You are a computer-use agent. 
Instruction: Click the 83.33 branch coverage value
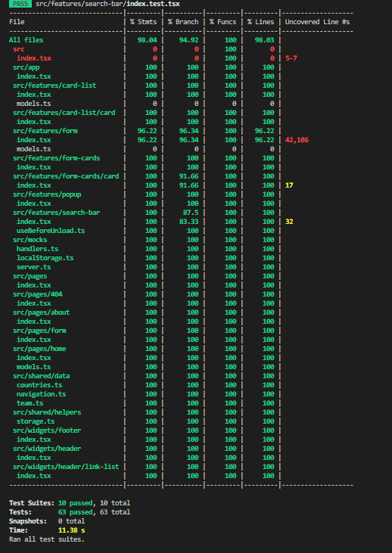[x=188, y=222]
